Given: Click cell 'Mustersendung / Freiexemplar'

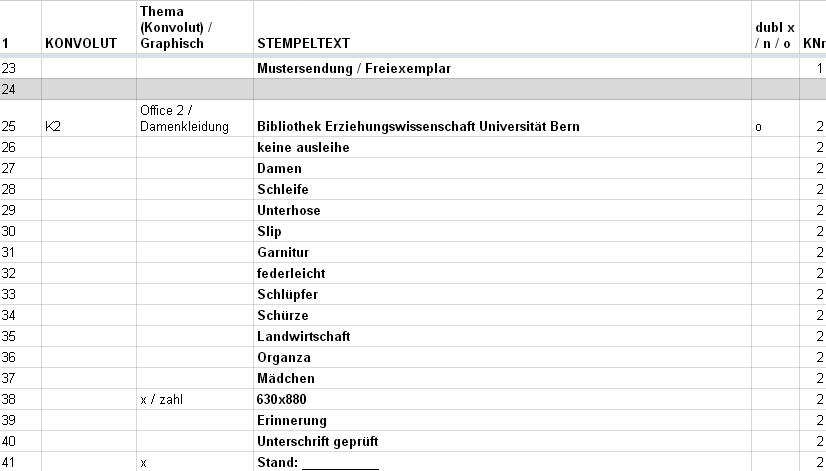Looking at the screenshot, I should (x=502, y=68).
